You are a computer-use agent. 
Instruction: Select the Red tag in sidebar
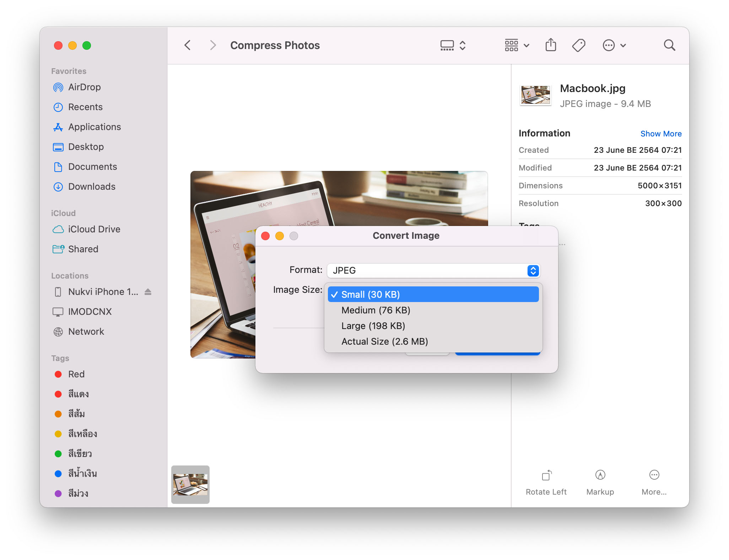pyautogui.click(x=76, y=374)
